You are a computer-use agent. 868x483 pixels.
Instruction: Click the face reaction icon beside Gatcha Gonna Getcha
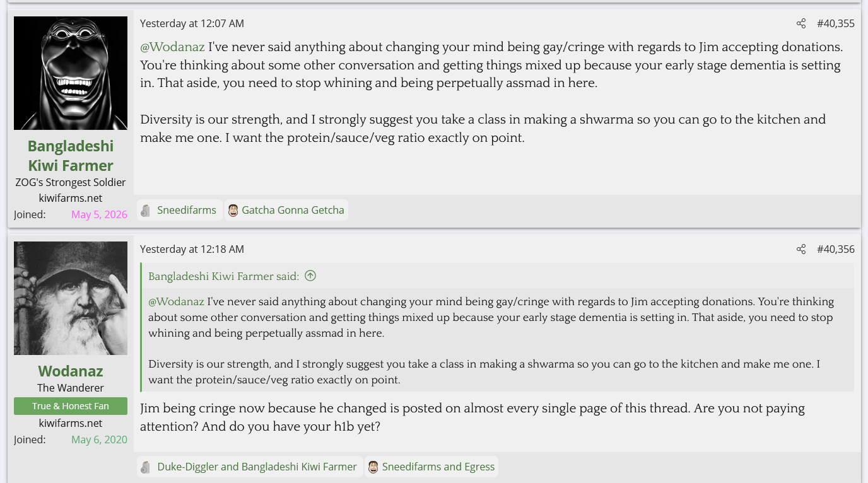pos(233,211)
